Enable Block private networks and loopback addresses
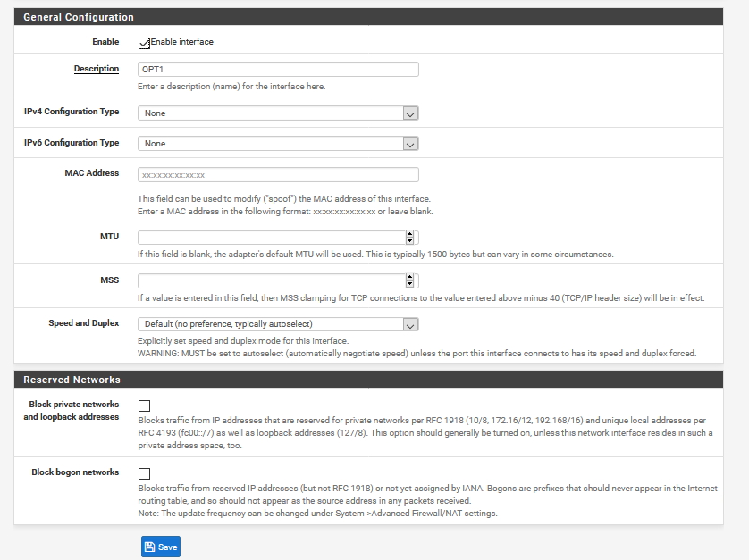The height and width of the screenshot is (560, 749). (144, 405)
